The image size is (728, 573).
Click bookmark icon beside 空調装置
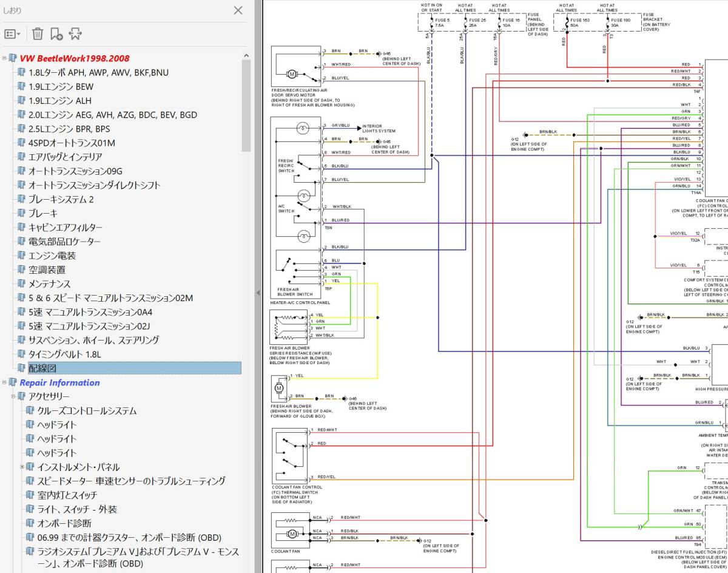(x=22, y=270)
